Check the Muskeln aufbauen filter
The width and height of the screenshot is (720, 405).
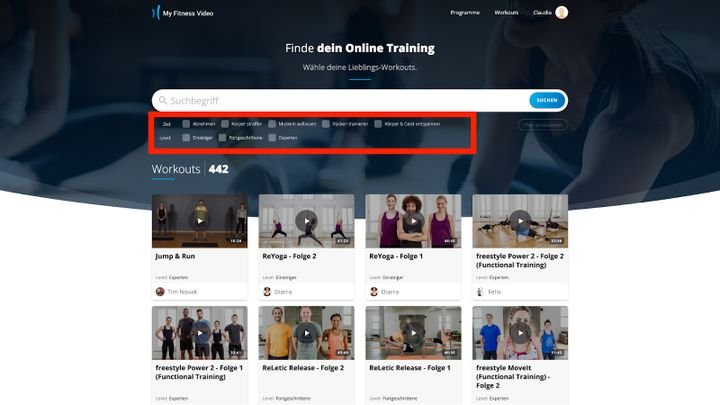(x=272, y=124)
